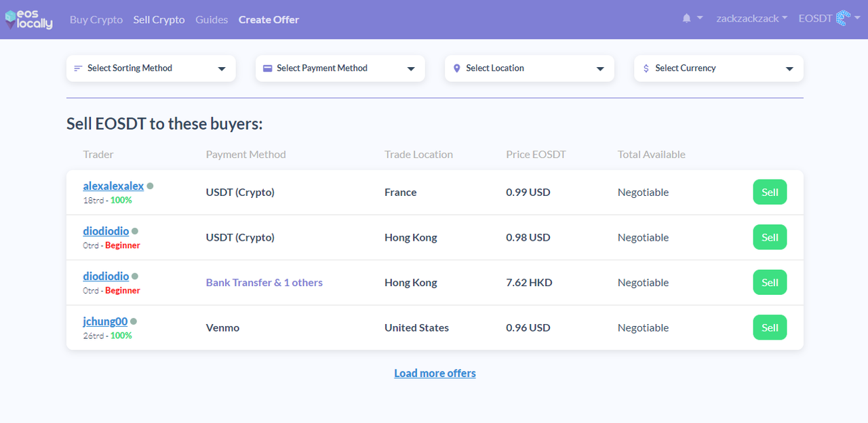Click the Payment Method column header

[246, 155]
